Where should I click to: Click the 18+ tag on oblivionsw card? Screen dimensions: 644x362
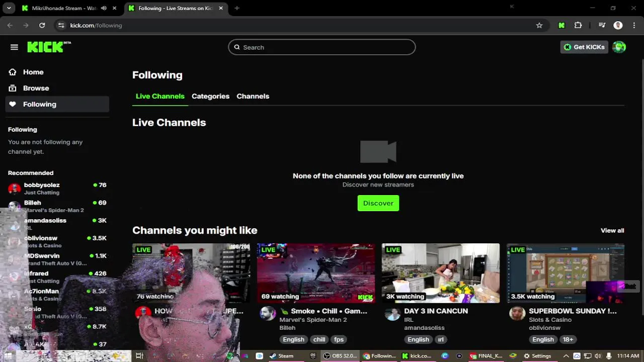[568, 339]
